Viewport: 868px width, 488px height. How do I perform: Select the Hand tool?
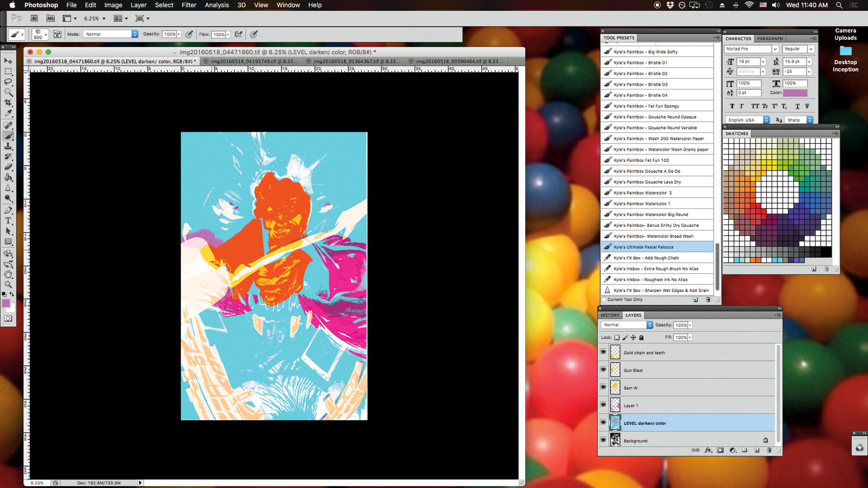(x=8, y=274)
